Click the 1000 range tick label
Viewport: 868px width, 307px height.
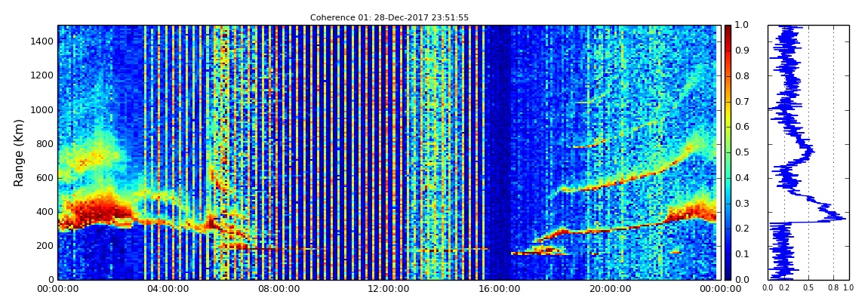[43, 109]
